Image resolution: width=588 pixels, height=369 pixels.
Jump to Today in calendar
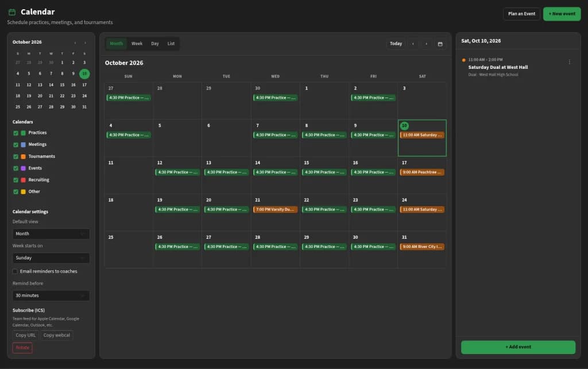click(x=396, y=44)
